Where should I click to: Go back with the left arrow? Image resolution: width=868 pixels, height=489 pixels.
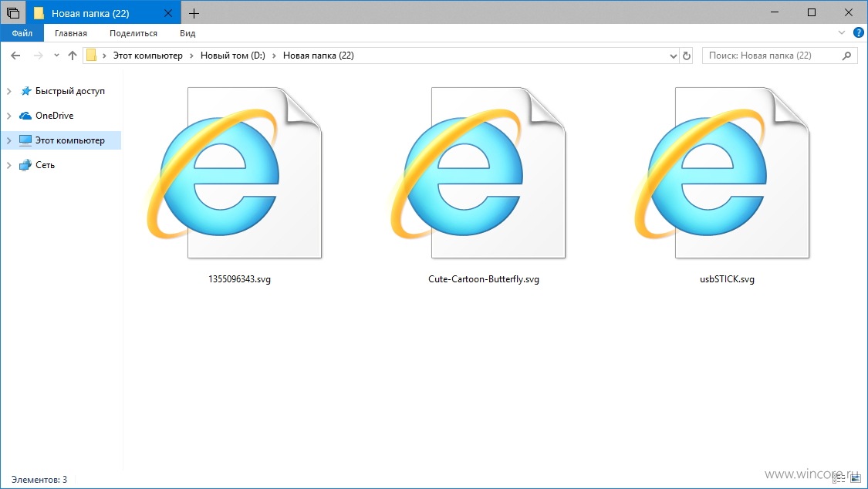(15, 56)
